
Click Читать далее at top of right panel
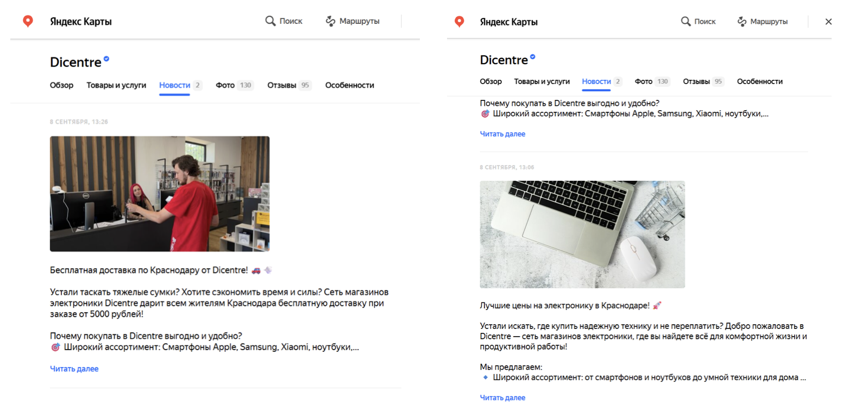point(502,134)
